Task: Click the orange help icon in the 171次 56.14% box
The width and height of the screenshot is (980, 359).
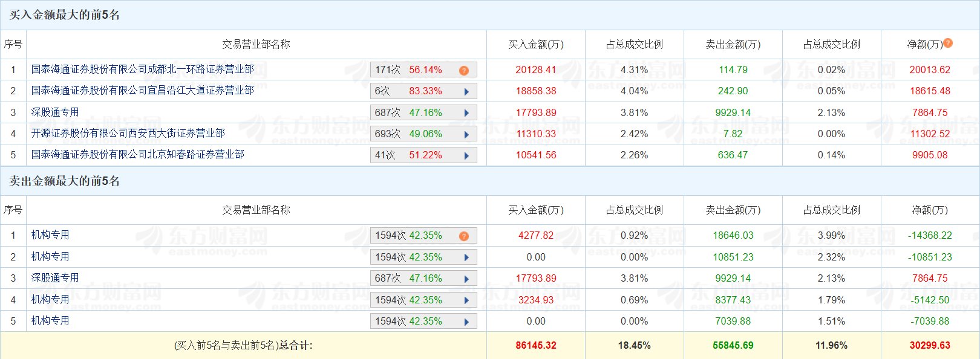Action: pyautogui.click(x=464, y=70)
